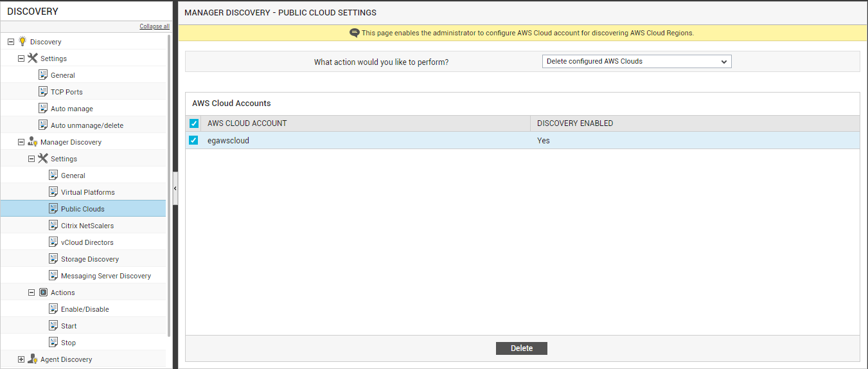The height and width of the screenshot is (369, 868).
Task: Toggle the select-all AWS Cloud Account checkbox
Action: [x=193, y=123]
